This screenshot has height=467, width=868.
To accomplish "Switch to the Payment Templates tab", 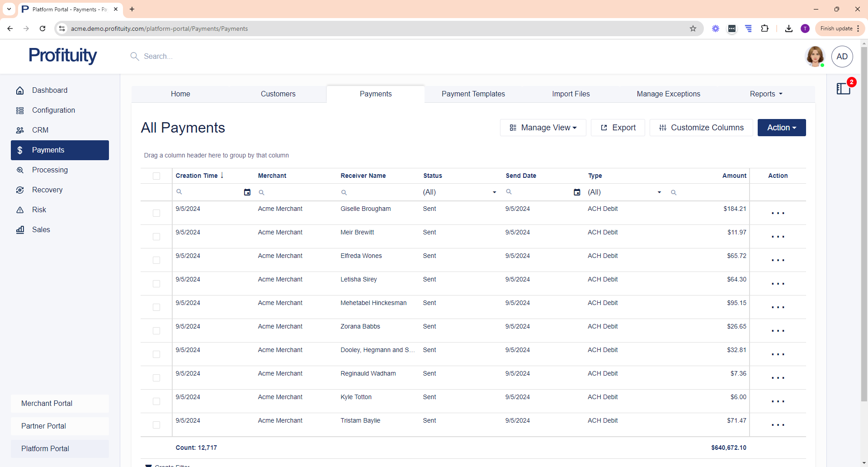I will coord(473,94).
